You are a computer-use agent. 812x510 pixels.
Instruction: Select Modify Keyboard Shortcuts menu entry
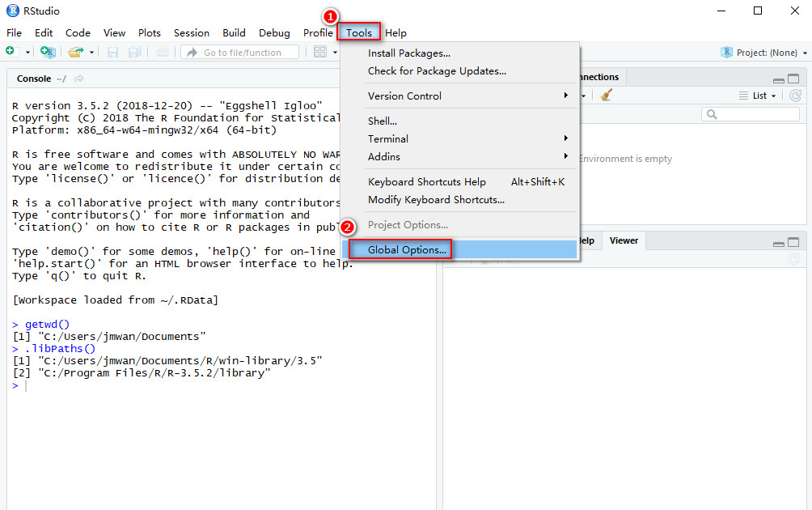[436, 200]
